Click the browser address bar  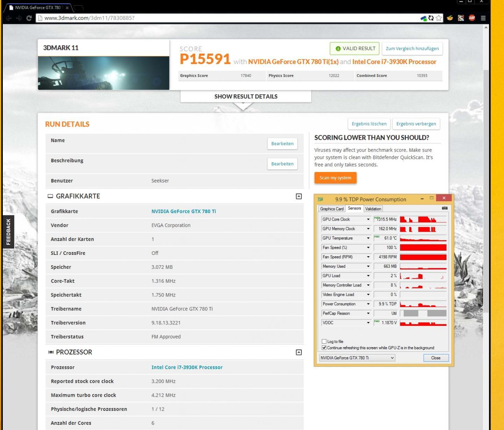pos(227,18)
